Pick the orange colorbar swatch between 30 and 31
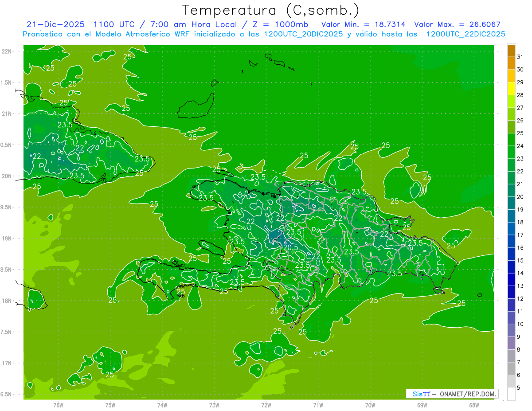Screen dimensions: 532x411 512,63
